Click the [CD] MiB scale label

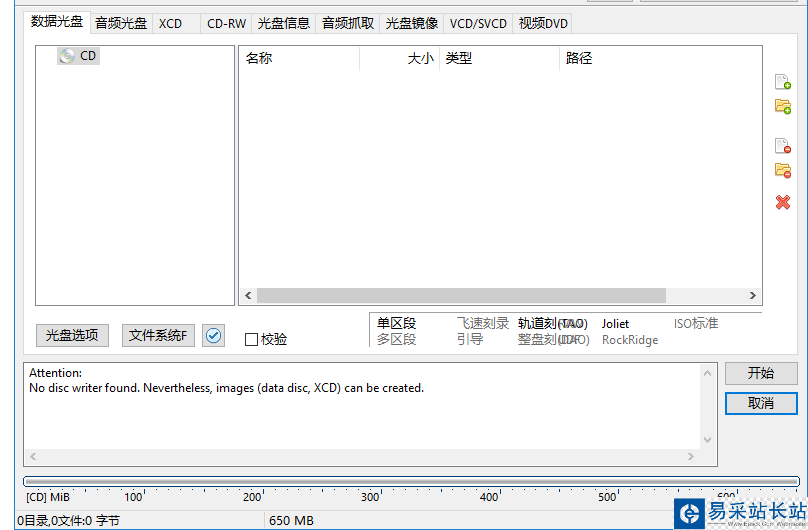pos(48,497)
